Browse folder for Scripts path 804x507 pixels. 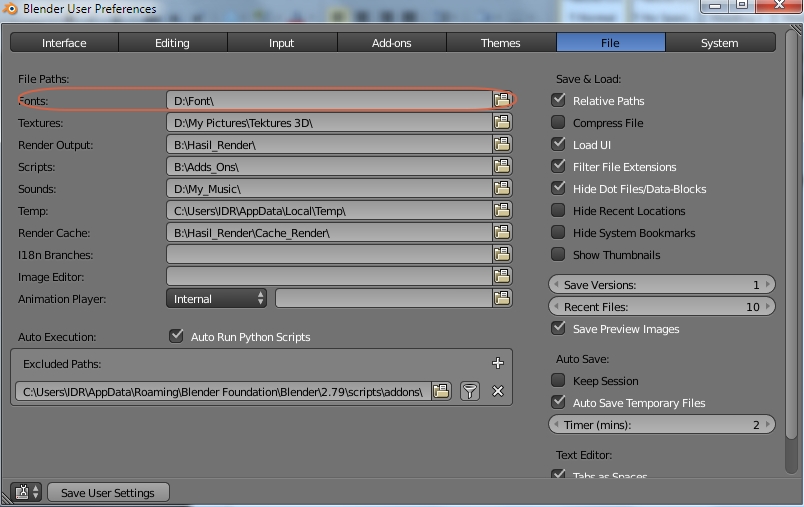point(502,166)
